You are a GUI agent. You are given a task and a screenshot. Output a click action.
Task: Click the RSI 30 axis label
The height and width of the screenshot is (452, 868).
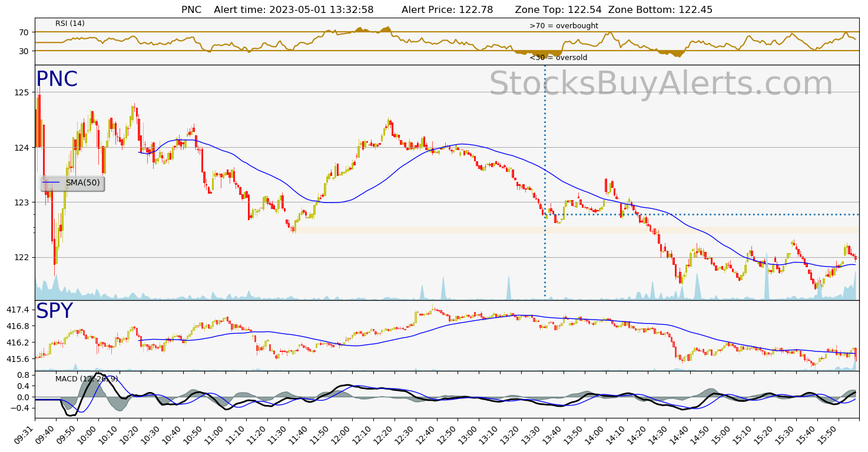click(x=24, y=51)
